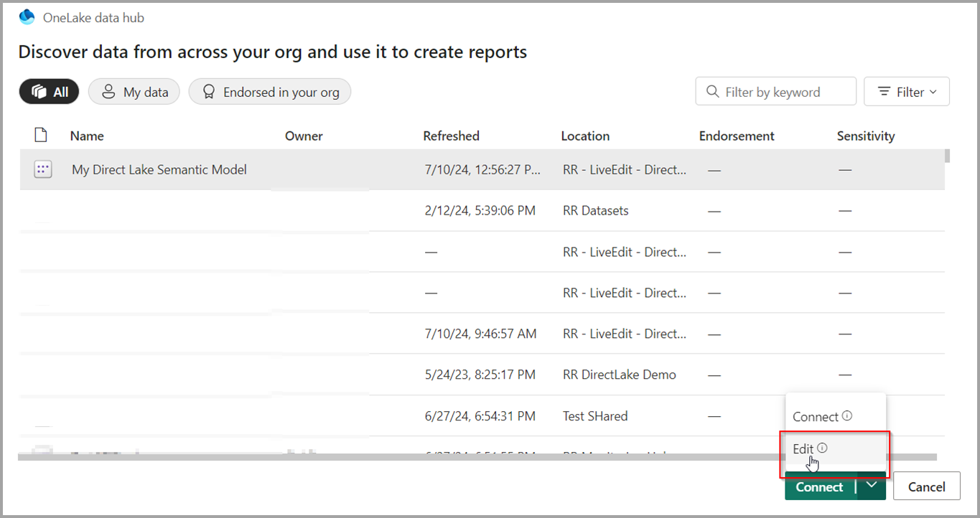
Task: Switch to the All tab
Action: pos(49,92)
